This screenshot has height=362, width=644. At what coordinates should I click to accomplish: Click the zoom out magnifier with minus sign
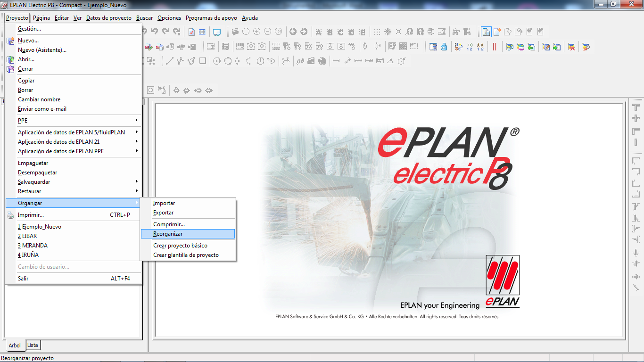pos(267,32)
